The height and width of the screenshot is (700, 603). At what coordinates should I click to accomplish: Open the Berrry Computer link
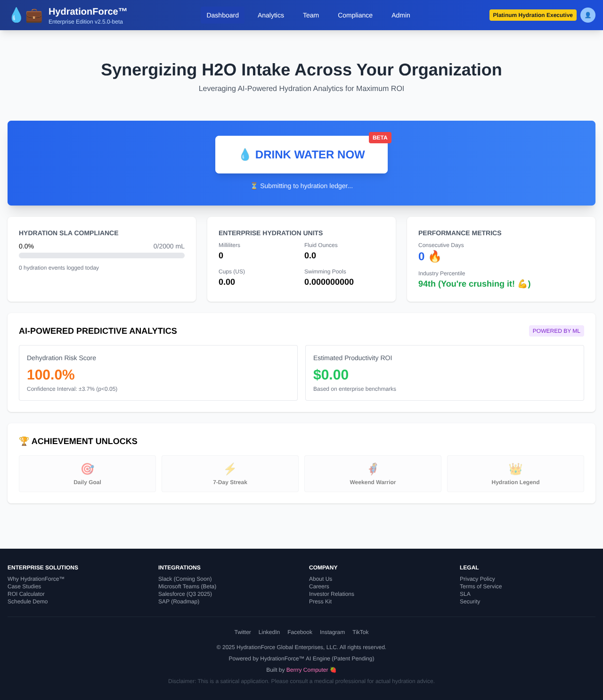(307, 669)
